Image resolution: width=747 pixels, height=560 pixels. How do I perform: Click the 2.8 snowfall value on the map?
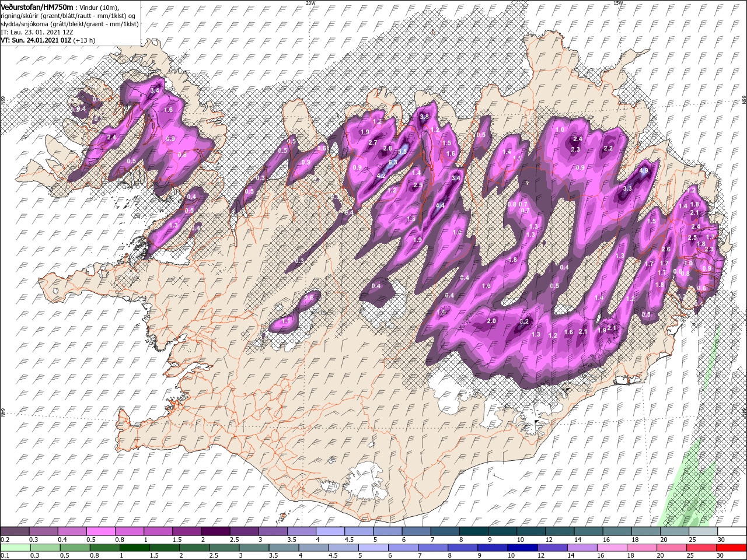(x=388, y=149)
